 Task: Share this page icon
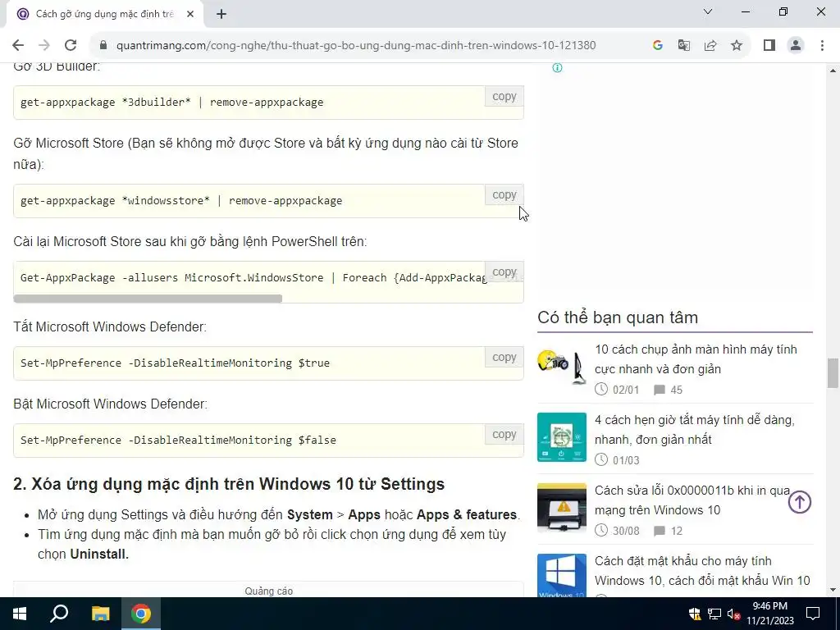[x=710, y=45]
